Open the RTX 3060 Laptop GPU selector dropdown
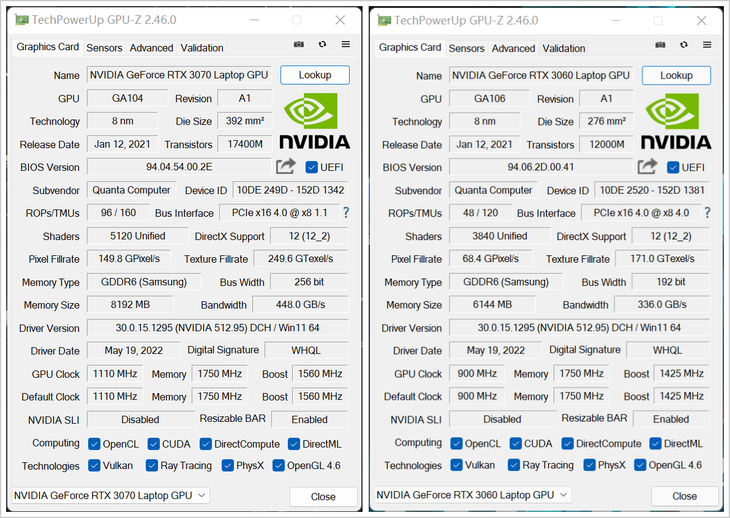730x518 pixels. click(472, 495)
